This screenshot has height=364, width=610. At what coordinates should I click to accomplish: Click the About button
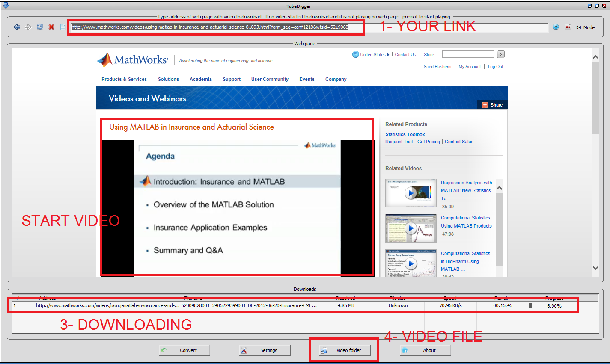coord(425,350)
